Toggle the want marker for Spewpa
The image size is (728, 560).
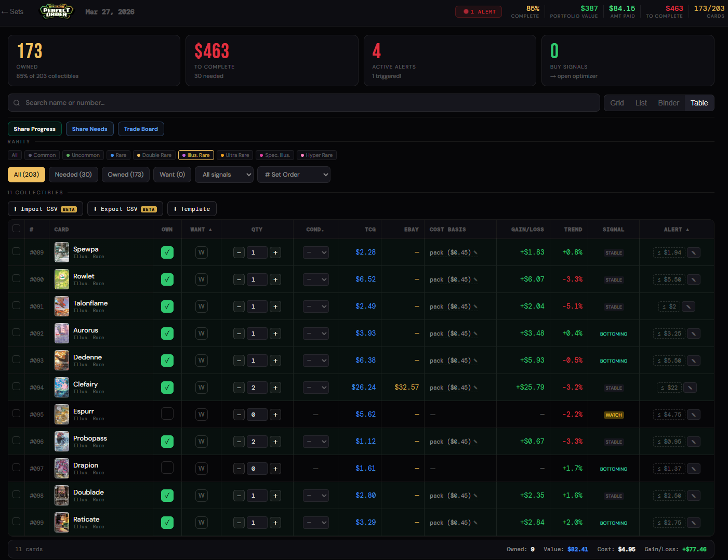(x=201, y=252)
